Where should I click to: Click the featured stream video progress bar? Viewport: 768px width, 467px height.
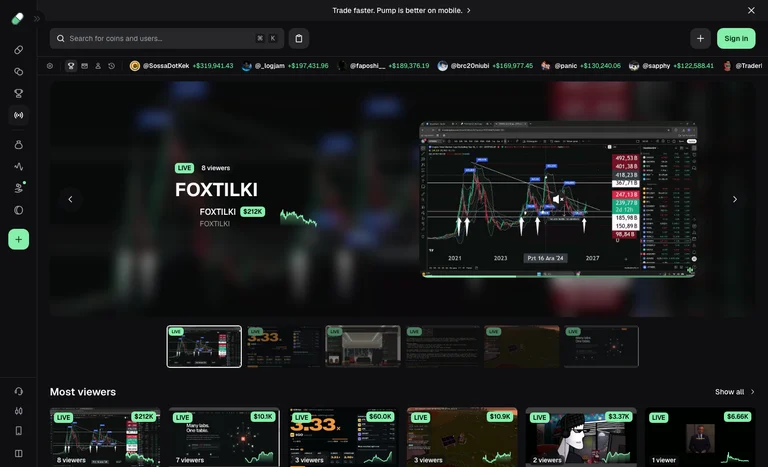click(558, 276)
